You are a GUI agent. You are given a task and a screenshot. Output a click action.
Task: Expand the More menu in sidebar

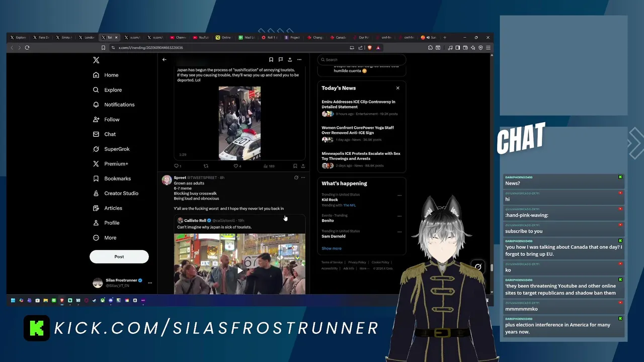click(105, 238)
